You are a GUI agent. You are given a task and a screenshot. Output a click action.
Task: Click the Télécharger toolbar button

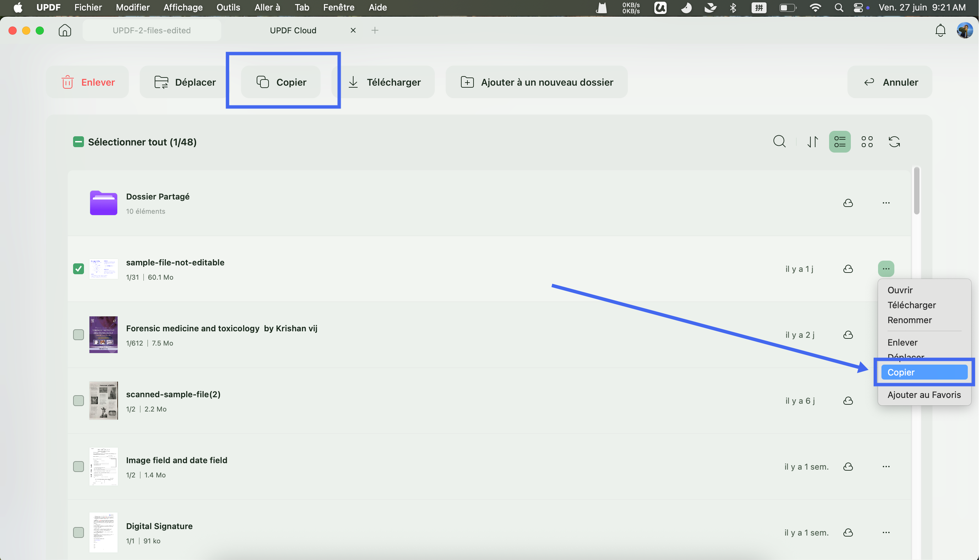click(x=384, y=82)
